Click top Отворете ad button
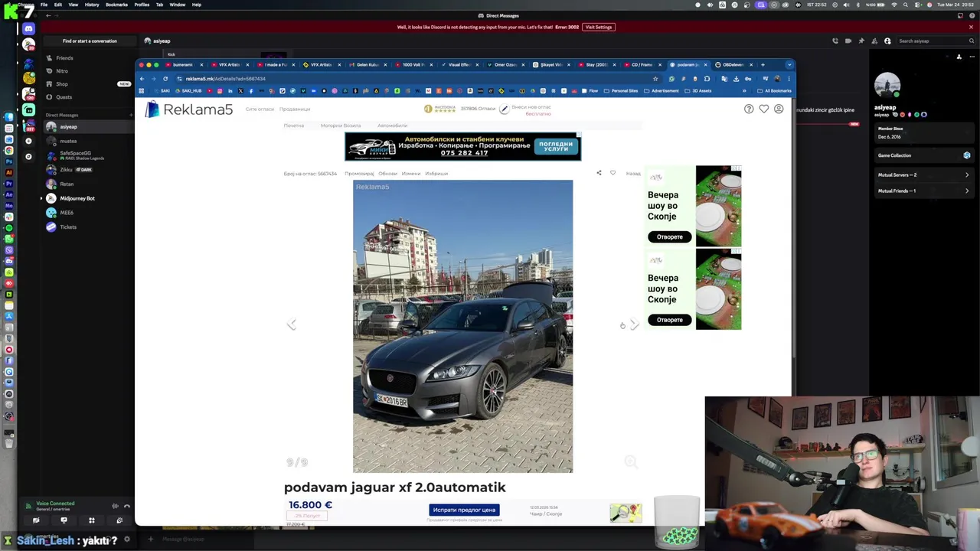The image size is (980, 551). click(669, 236)
